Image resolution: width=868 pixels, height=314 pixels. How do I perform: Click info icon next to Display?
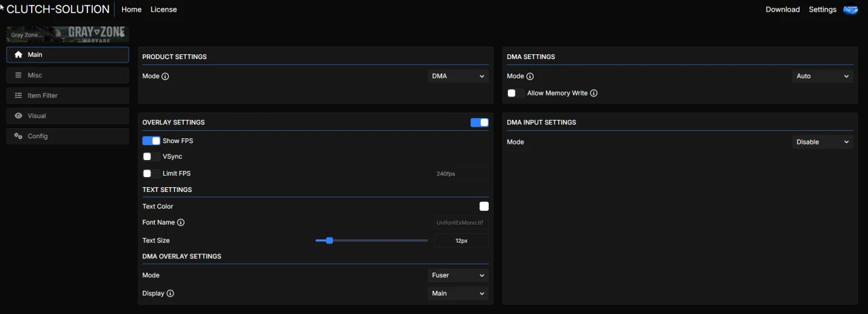coord(170,294)
